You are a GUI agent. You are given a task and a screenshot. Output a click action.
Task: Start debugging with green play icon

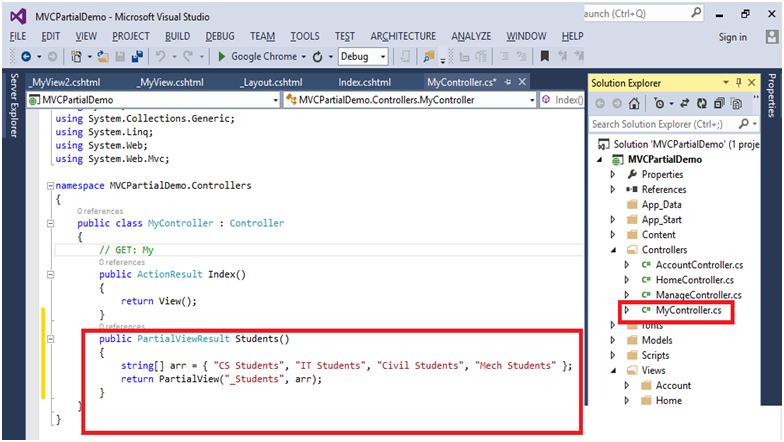pos(222,56)
